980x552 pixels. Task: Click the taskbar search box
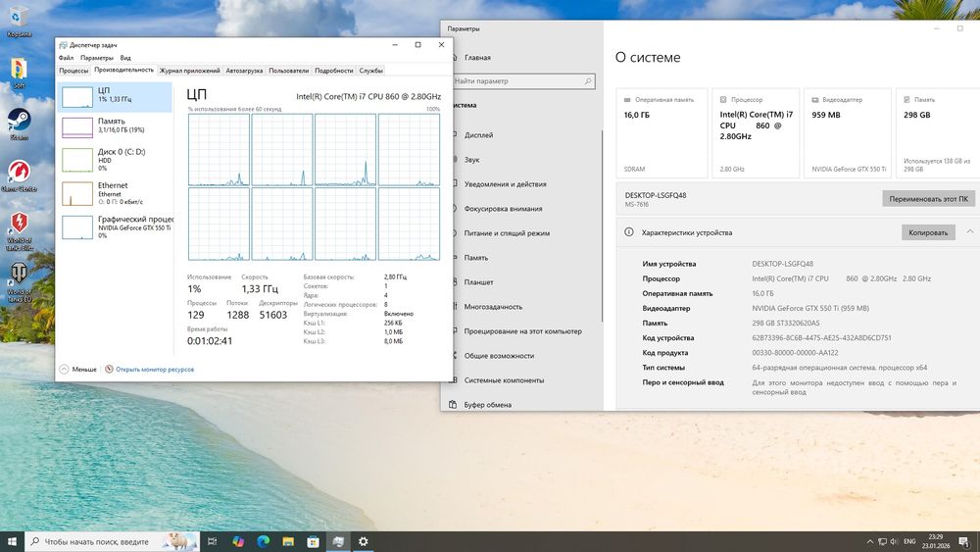click(x=112, y=541)
